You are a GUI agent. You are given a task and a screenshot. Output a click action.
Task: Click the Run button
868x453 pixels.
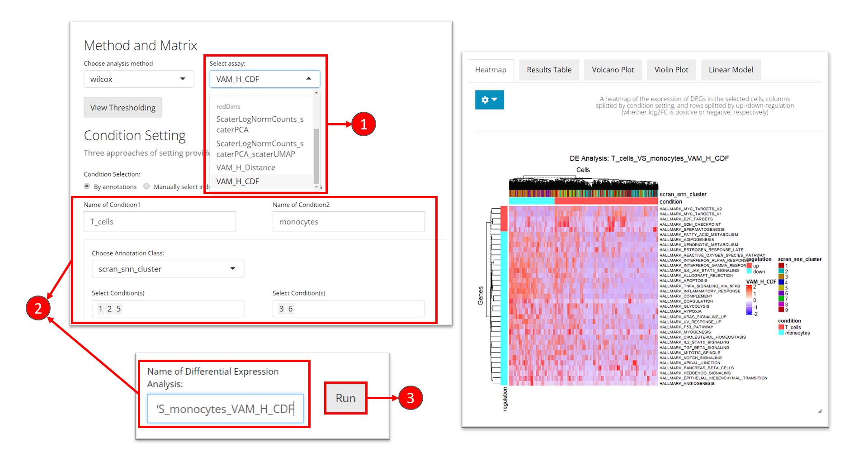coord(345,398)
